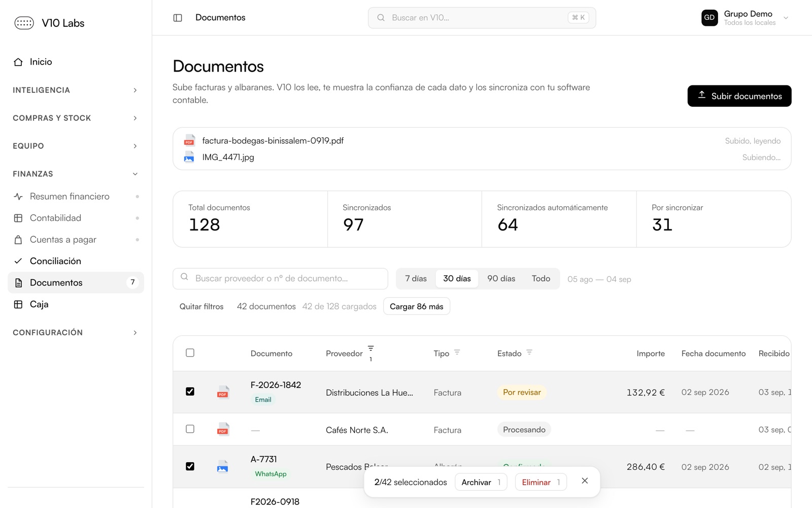The image size is (812, 508).
Task: Select the Todo range tab
Action: tap(541, 278)
